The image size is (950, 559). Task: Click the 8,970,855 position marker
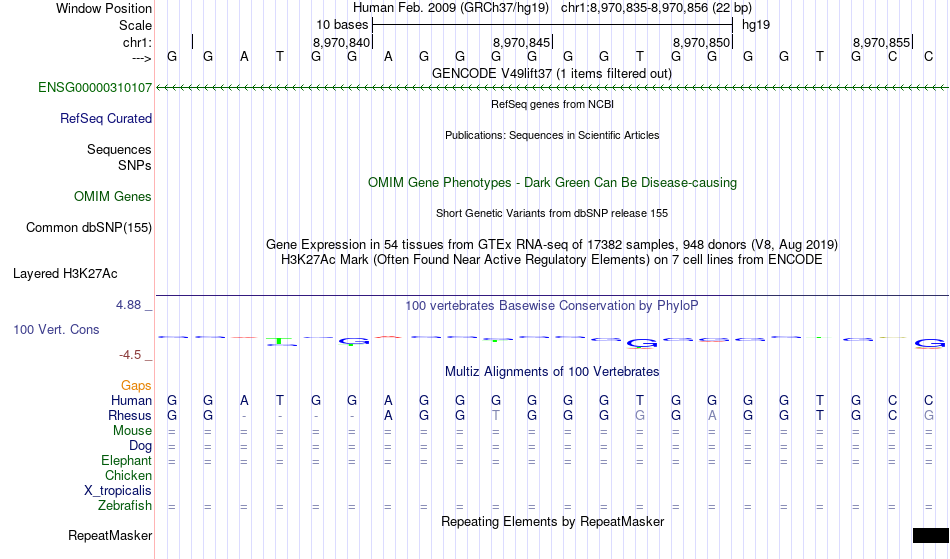click(x=882, y=42)
